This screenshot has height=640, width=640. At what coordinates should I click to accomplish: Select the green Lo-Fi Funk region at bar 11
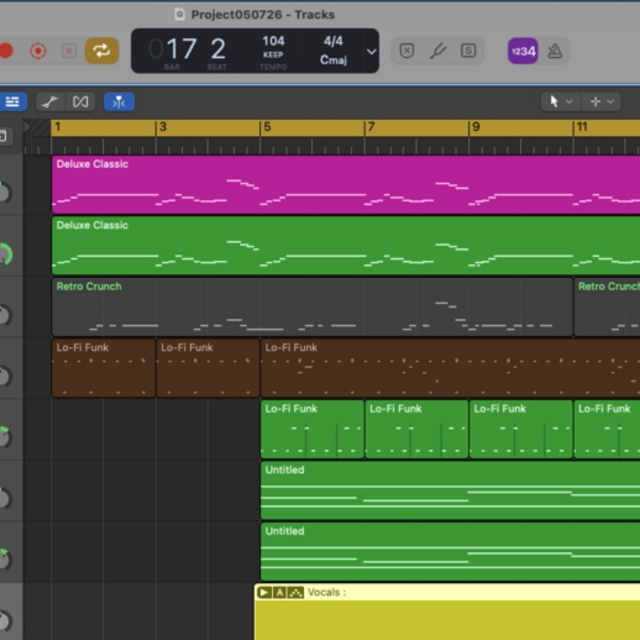607,429
